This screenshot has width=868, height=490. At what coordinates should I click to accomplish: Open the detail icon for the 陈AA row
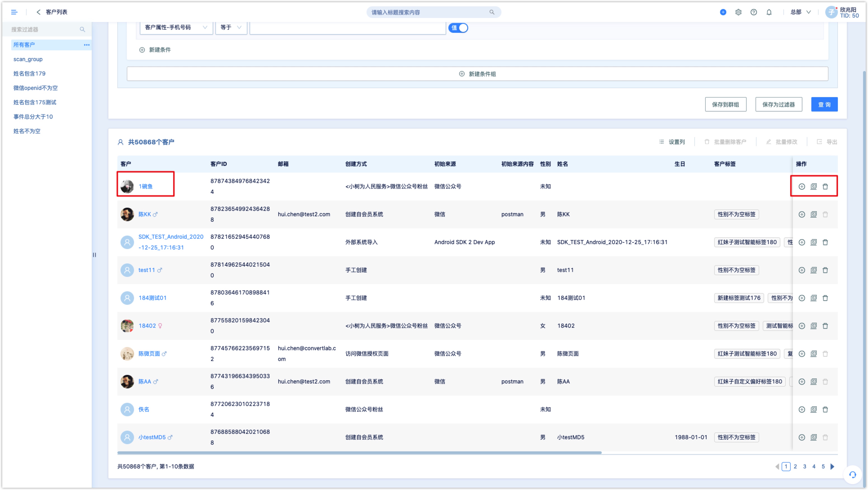(x=813, y=382)
